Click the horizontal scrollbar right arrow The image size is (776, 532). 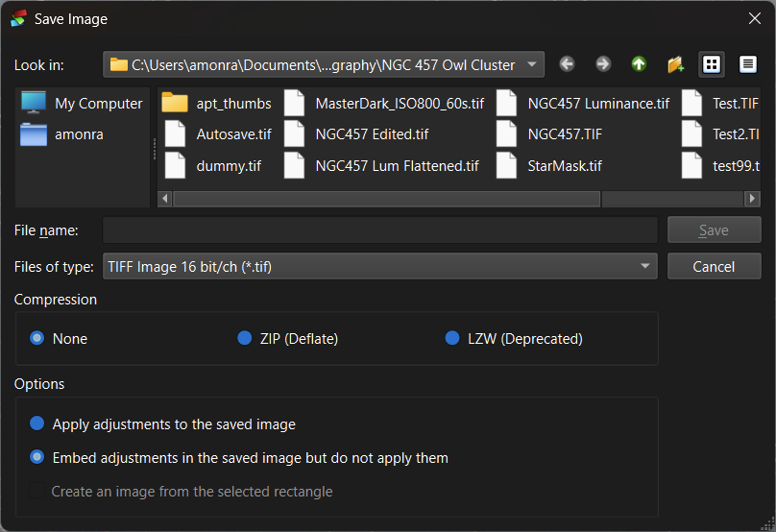[x=752, y=199]
